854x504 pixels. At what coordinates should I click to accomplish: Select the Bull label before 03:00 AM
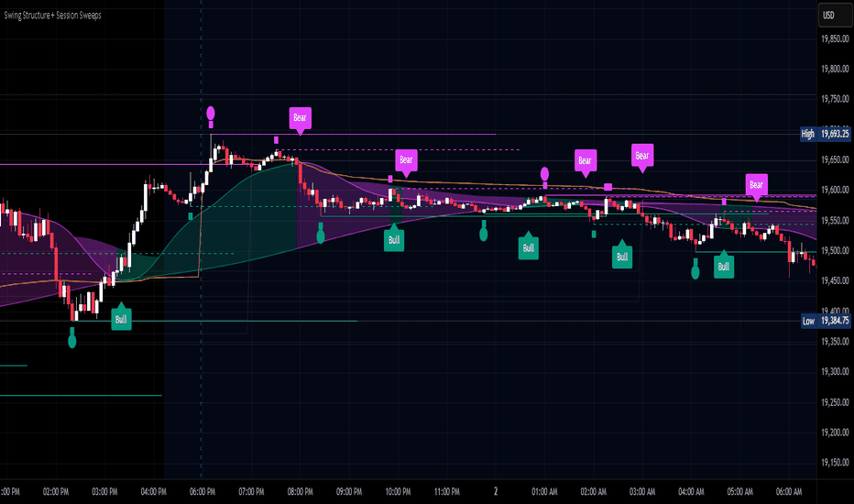click(x=622, y=256)
